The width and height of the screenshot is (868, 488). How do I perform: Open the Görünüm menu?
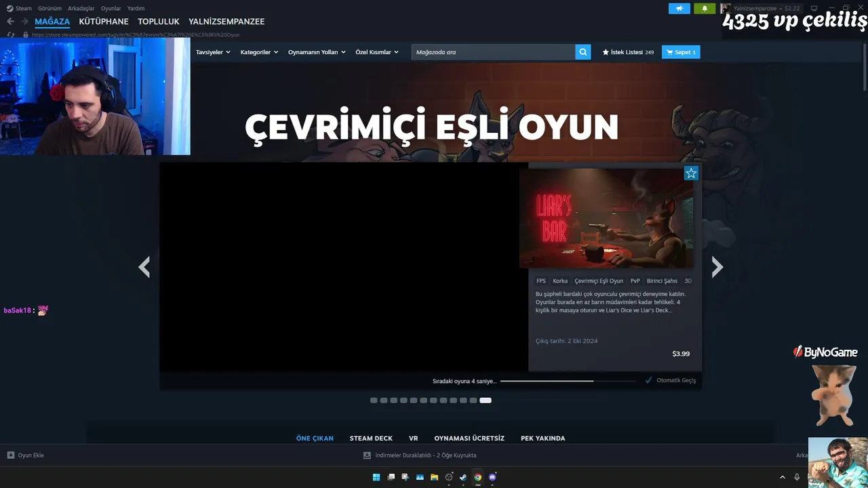point(50,8)
